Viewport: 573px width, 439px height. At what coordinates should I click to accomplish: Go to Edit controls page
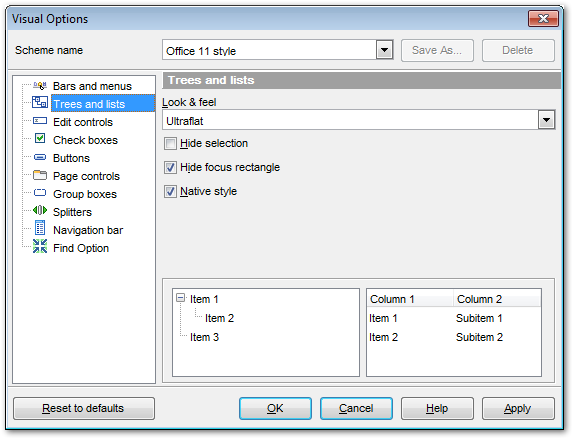(x=83, y=122)
